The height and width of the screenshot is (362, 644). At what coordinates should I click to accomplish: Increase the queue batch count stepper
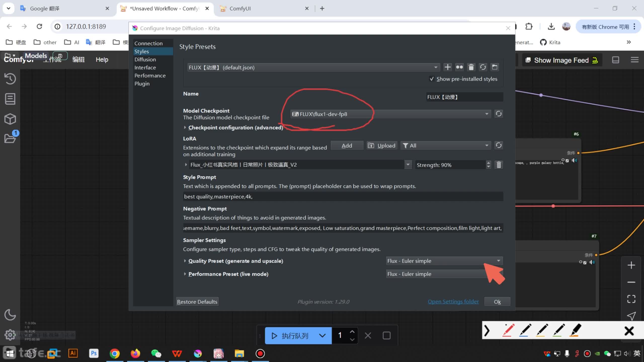coord(352,332)
